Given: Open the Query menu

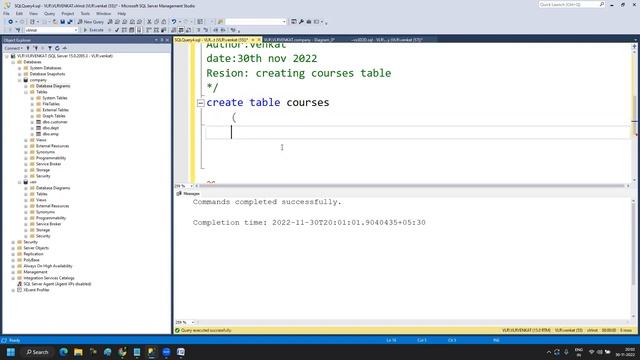Looking at the screenshot, I should point(49,13).
